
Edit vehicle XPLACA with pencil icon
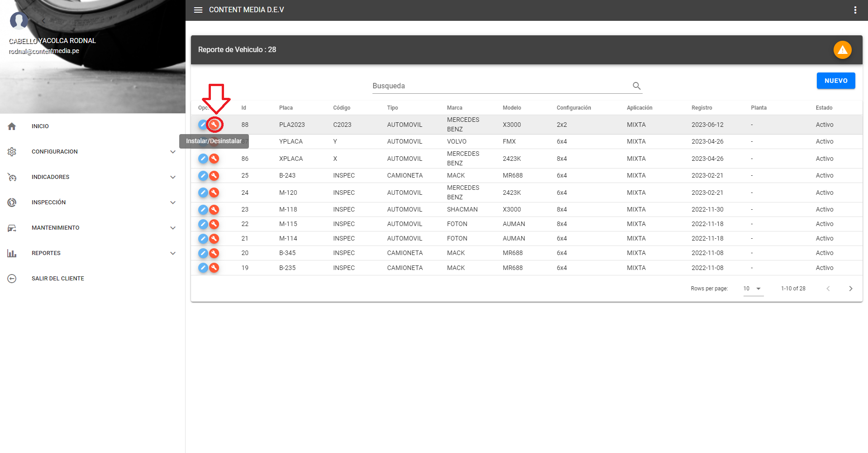203,159
